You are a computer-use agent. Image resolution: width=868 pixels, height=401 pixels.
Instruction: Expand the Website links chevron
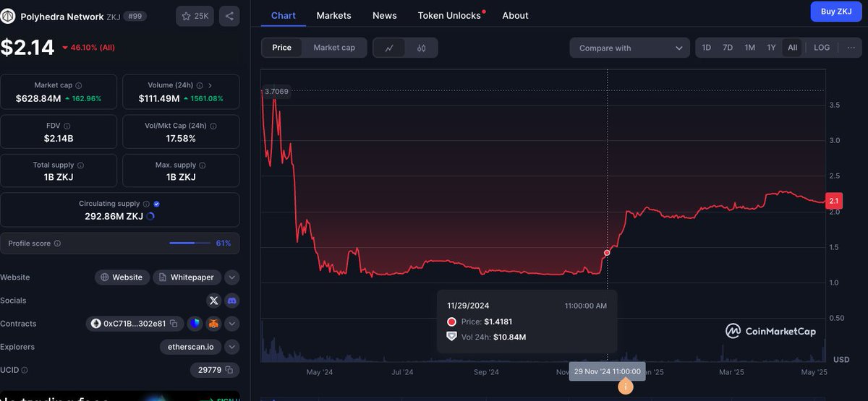pyautogui.click(x=231, y=277)
